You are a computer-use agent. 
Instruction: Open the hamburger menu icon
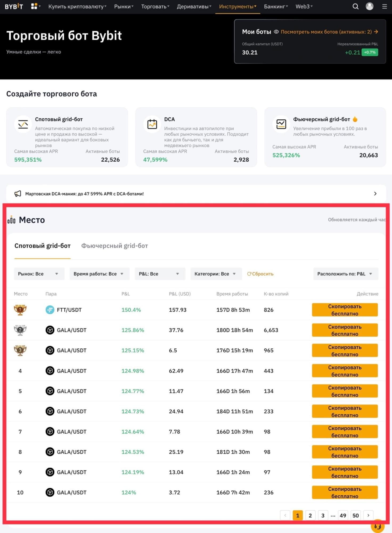click(384, 6)
